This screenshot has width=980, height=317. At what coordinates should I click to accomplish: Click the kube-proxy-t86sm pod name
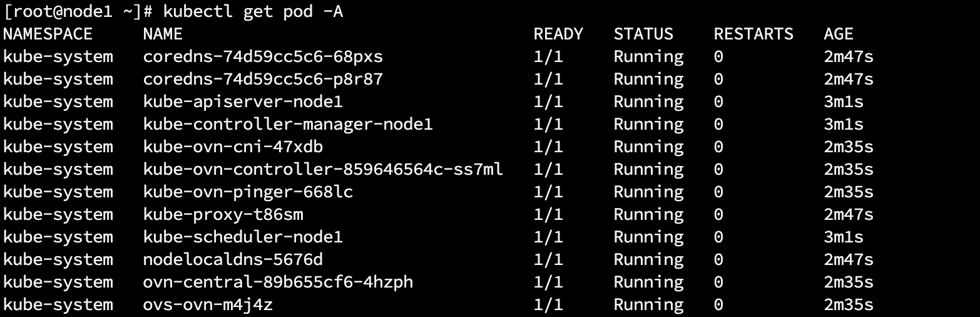[x=223, y=214]
